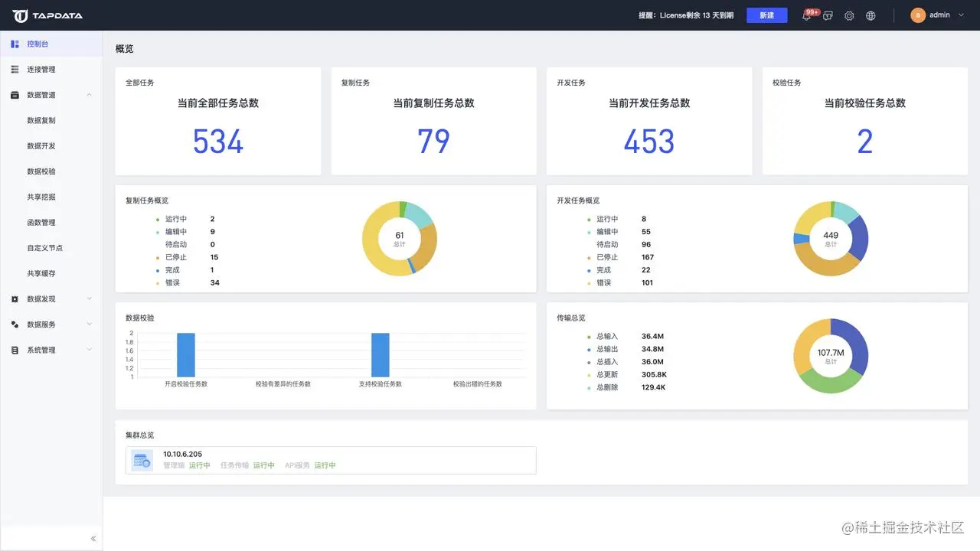Open notifications bell with 99+ badge
This screenshot has width=980, height=551.
tap(806, 15)
